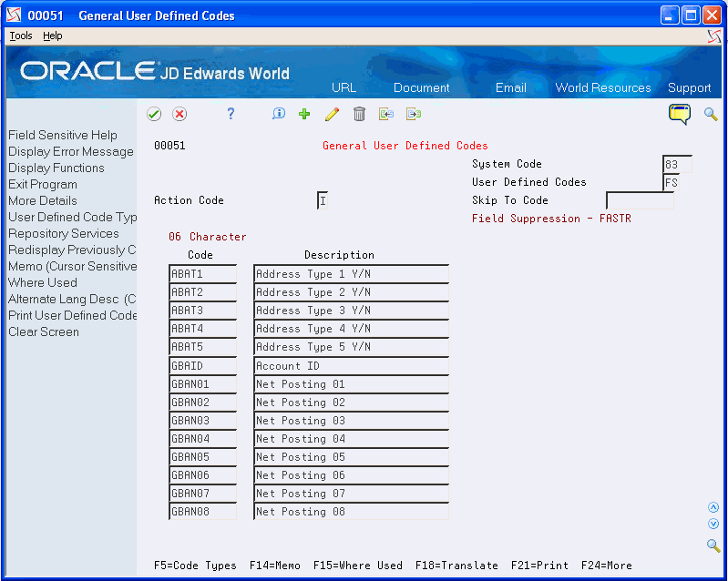Click F14=Memo function key
This screenshot has height=581, width=728.
point(275,566)
